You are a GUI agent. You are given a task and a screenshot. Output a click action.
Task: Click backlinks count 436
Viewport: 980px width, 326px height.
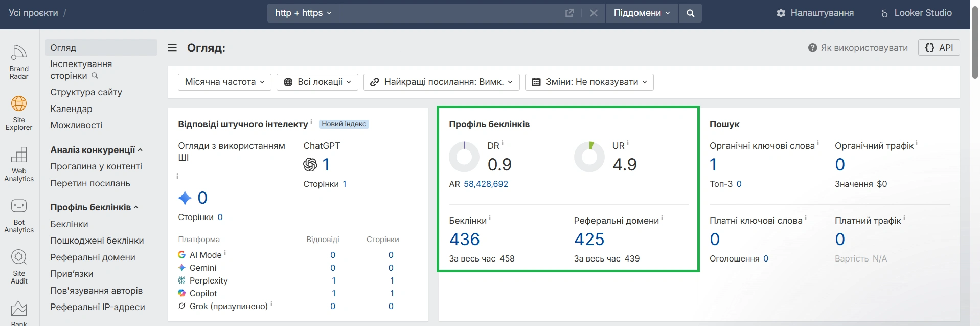465,239
